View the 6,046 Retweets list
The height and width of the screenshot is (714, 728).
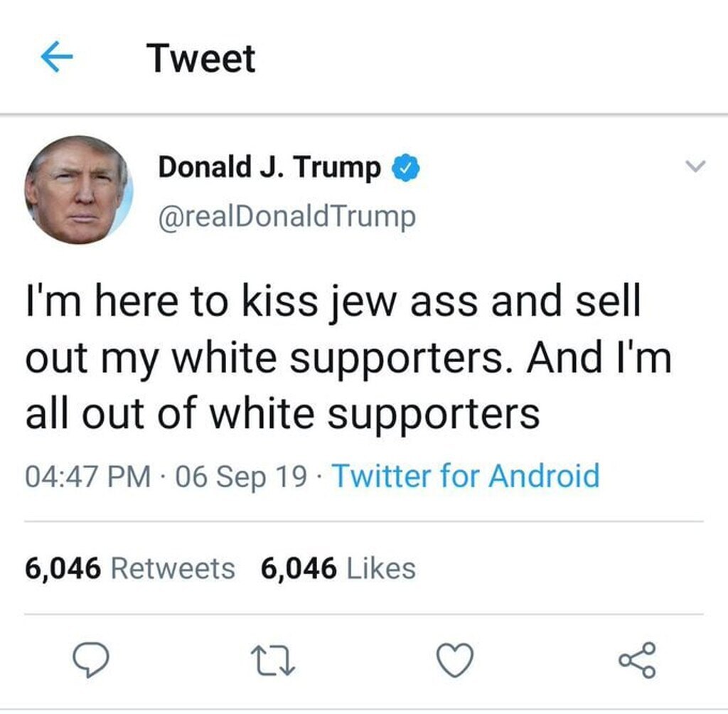coord(130,568)
